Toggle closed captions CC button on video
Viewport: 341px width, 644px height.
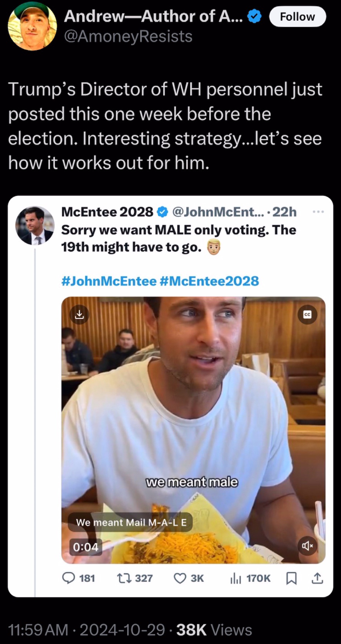pos(307,315)
